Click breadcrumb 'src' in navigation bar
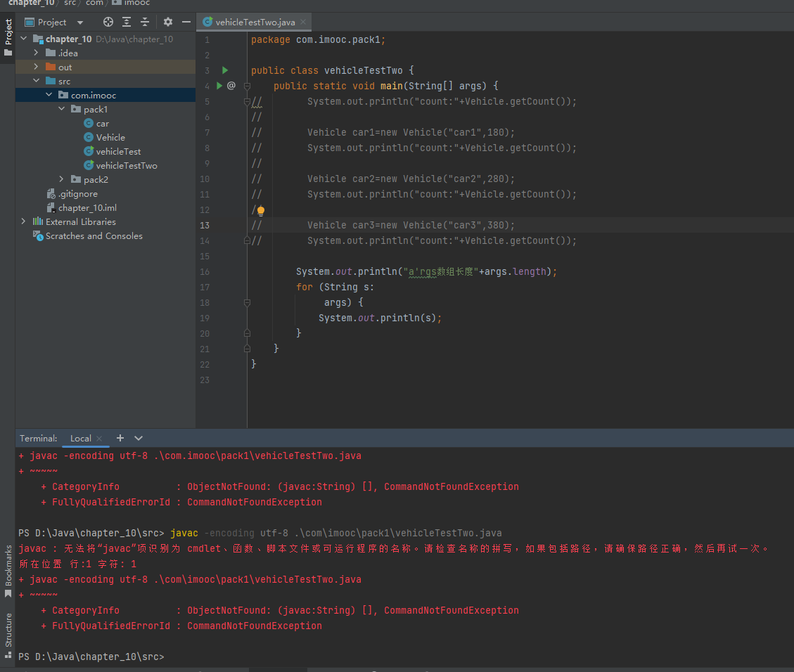Screen dimensions: 794x672 coord(70,3)
